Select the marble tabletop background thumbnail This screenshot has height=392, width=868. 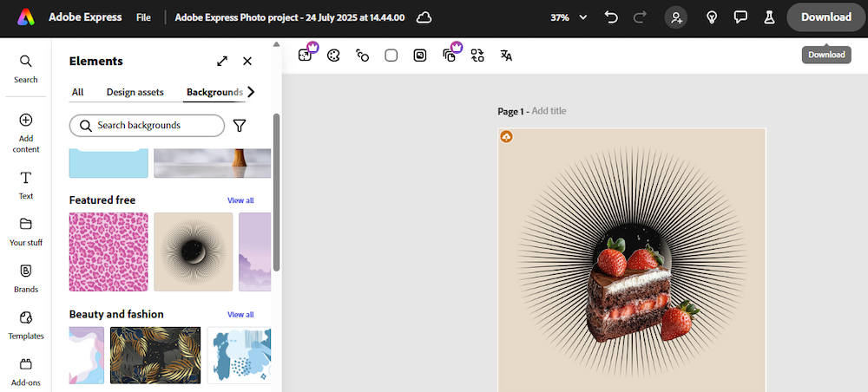point(213,163)
